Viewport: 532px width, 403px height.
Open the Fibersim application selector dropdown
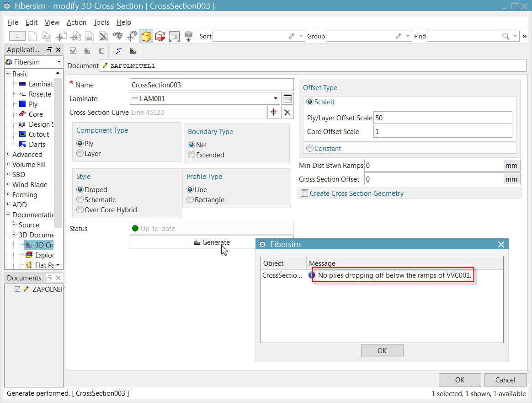(x=59, y=62)
